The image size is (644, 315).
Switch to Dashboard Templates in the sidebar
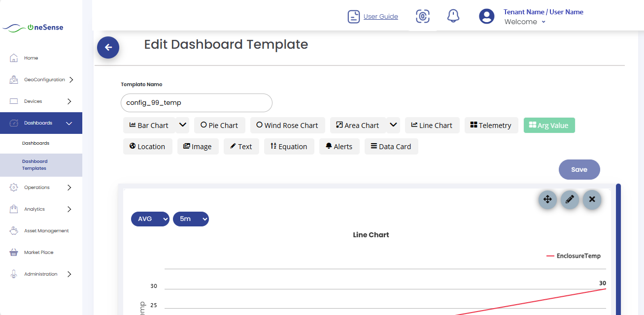pos(34,164)
